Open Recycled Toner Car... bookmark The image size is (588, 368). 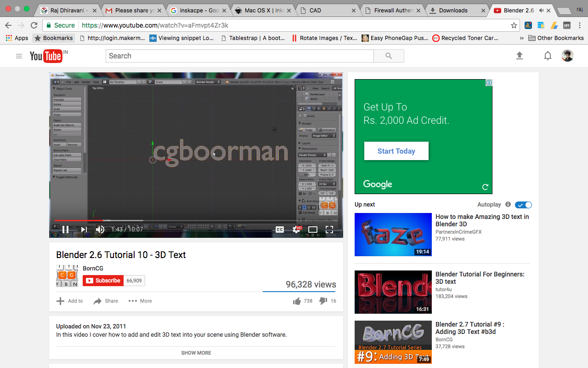pos(465,38)
